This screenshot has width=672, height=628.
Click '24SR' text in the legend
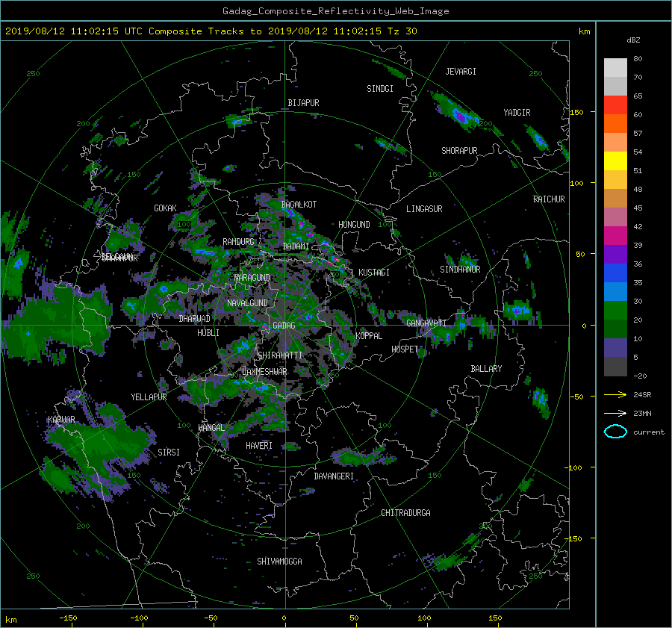[642, 395]
